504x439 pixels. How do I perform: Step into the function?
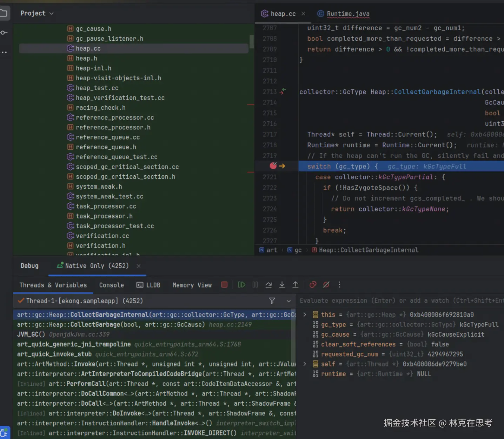(x=282, y=285)
